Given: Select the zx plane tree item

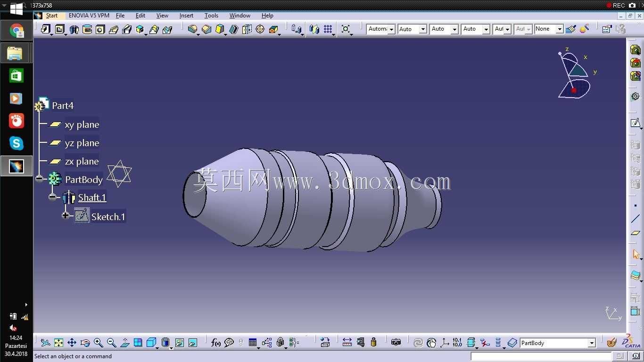Looking at the screenshot, I should (82, 161).
